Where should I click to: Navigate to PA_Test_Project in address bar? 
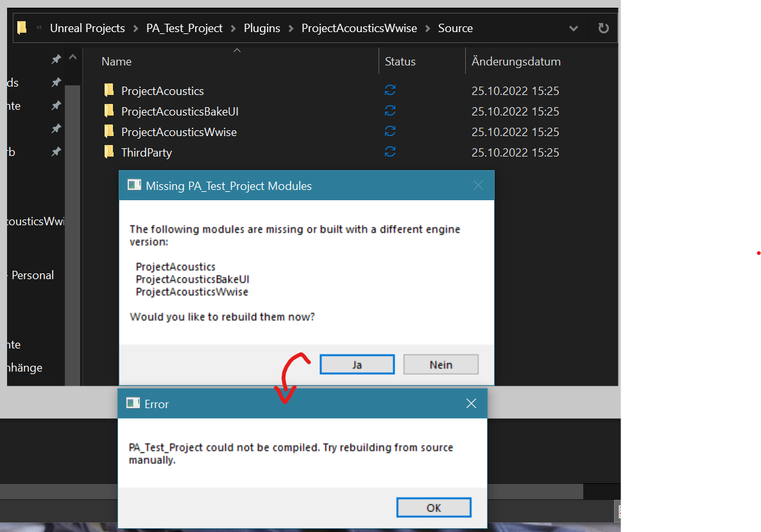pyautogui.click(x=184, y=28)
